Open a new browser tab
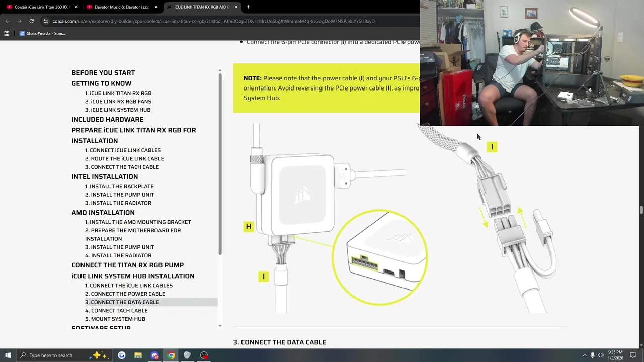The width and height of the screenshot is (644, 362). point(248,7)
